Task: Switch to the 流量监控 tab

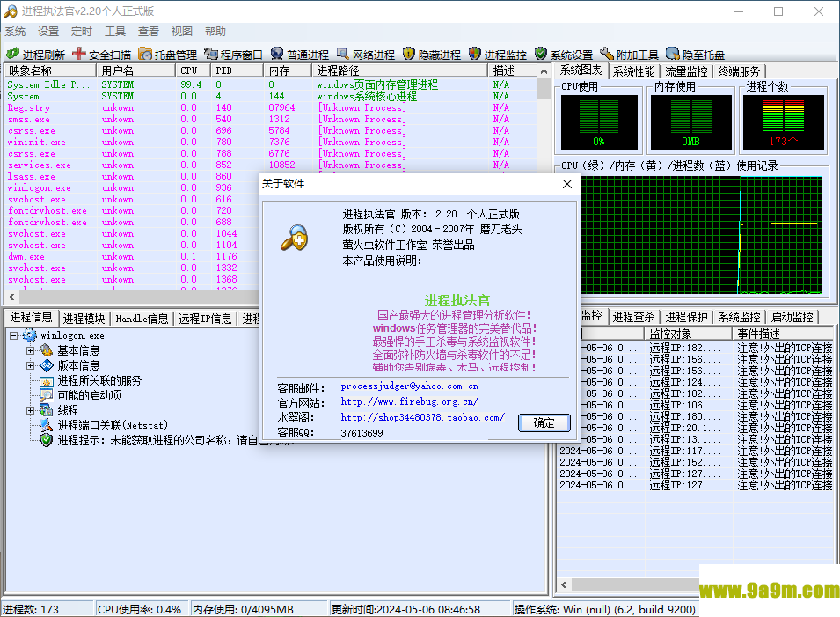Action: pos(686,71)
